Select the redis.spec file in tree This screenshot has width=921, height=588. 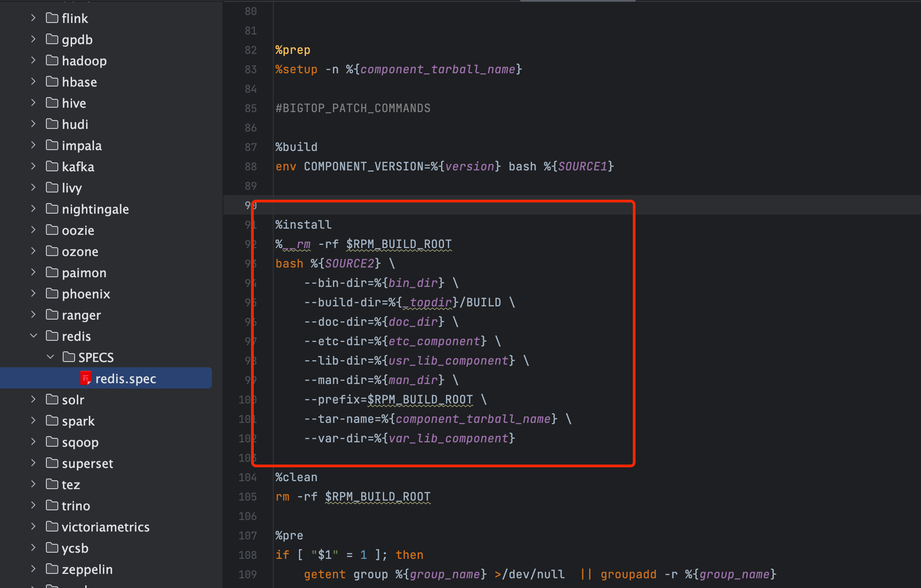pos(106,378)
